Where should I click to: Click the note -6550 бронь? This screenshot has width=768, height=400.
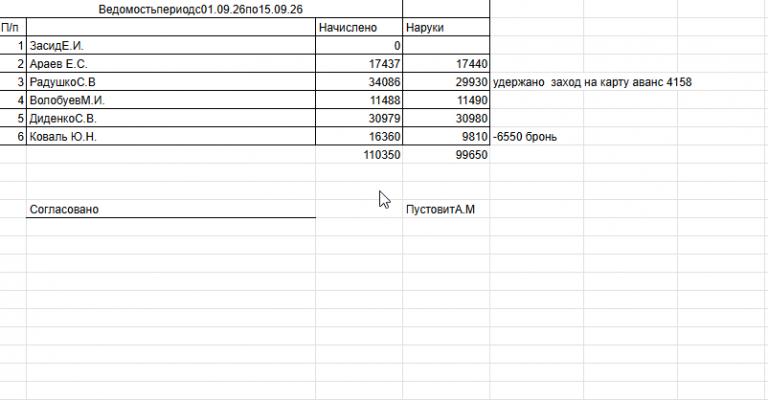(525, 137)
